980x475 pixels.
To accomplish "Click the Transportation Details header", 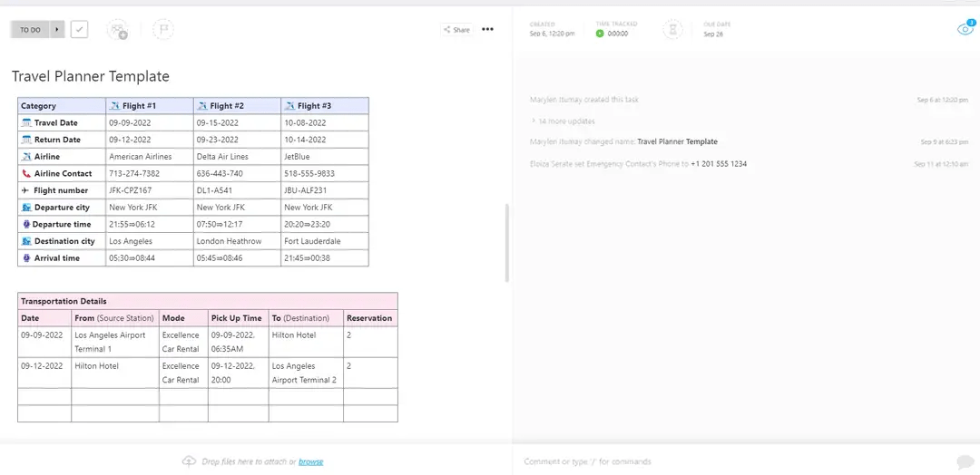I will (x=208, y=301).
